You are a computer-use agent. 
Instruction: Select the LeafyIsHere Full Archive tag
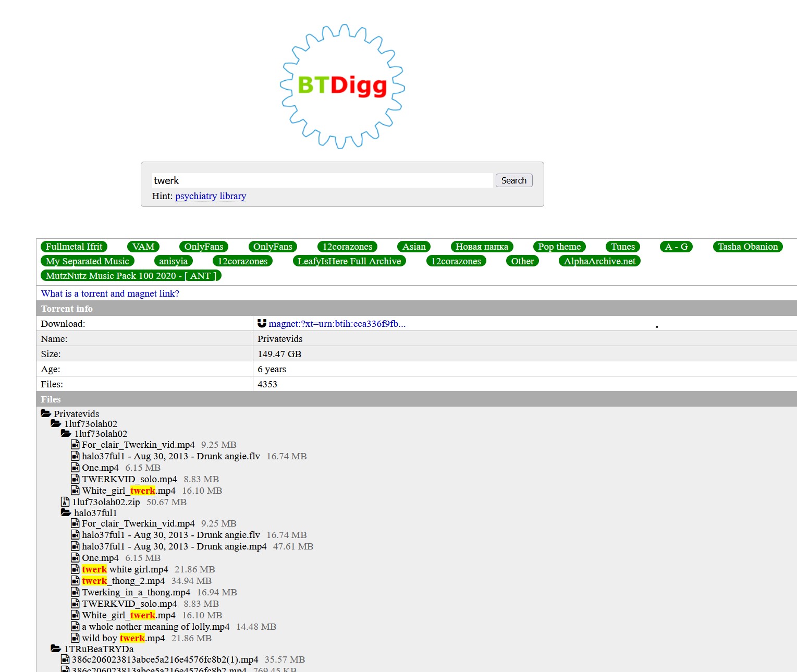(x=349, y=261)
